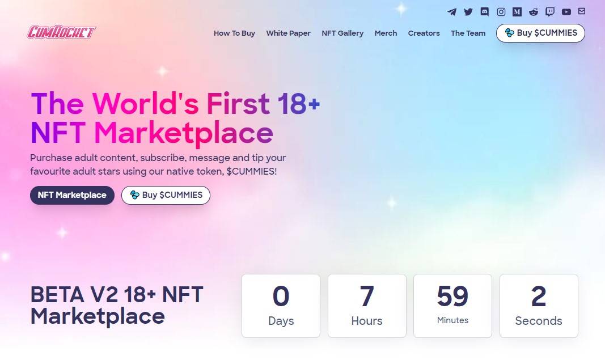Image resolution: width=605 pixels, height=364 pixels.
Task: Click the email envelope icon
Action: tap(582, 11)
